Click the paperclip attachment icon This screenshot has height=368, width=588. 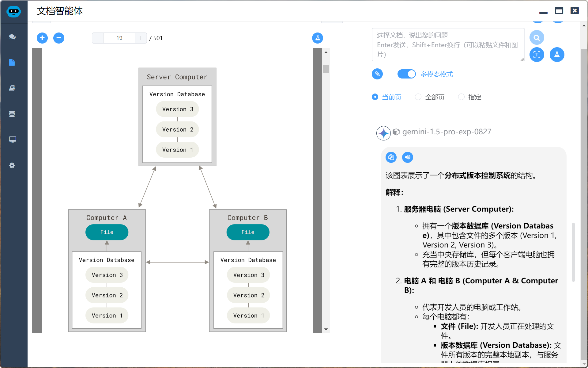coord(377,74)
